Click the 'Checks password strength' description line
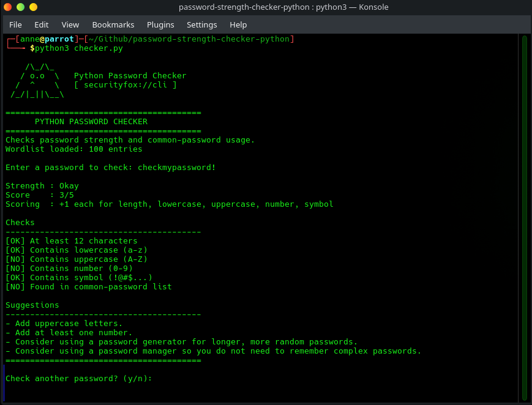The height and width of the screenshot is (405, 532). (130, 139)
